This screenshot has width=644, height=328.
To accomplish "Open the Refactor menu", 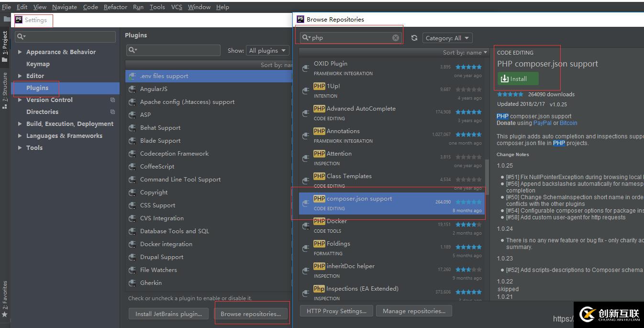I will [115, 7].
